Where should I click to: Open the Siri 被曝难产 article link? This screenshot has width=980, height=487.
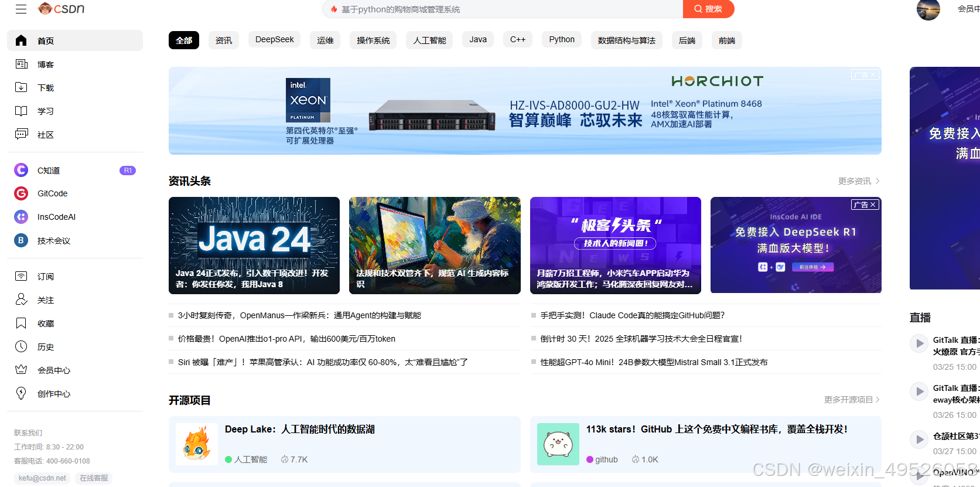tap(323, 362)
